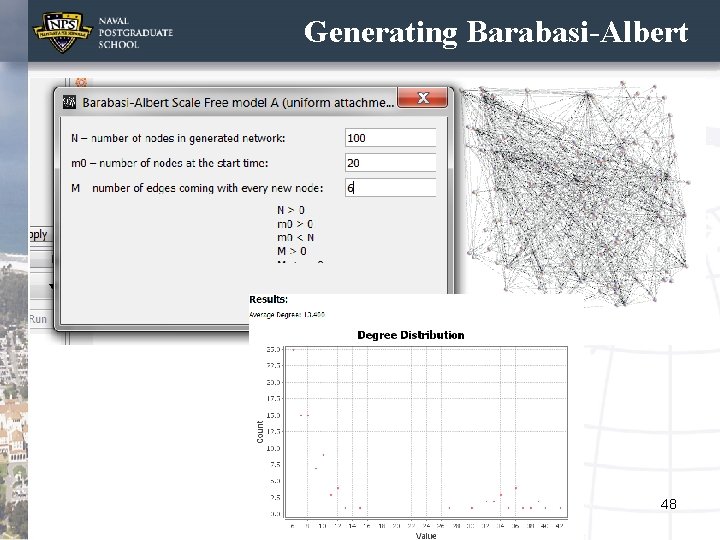The image size is (720, 540).
Task: Click the 'N > 0' constraint text
Action: point(291,210)
